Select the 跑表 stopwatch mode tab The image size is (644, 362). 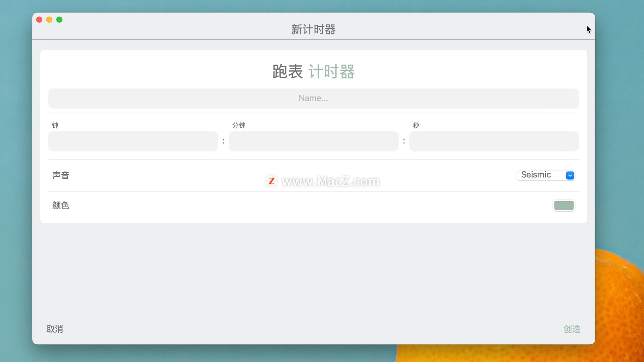click(287, 72)
